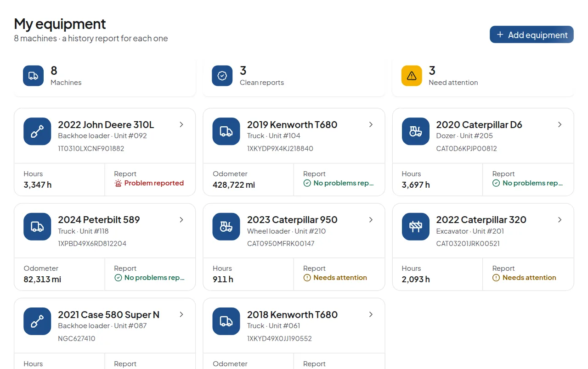This screenshot has width=588, height=369.
Task: Open the 2018 Kenworth T680 chevron arrow
Action: (371, 314)
